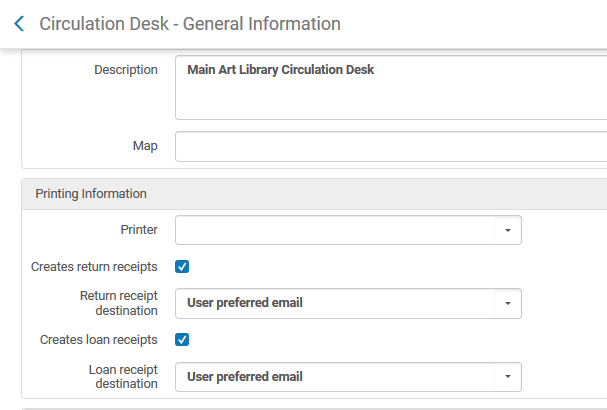Image resolution: width=607 pixels, height=410 pixels.
Task: Click the Map field label
Action: click(145, 146)
